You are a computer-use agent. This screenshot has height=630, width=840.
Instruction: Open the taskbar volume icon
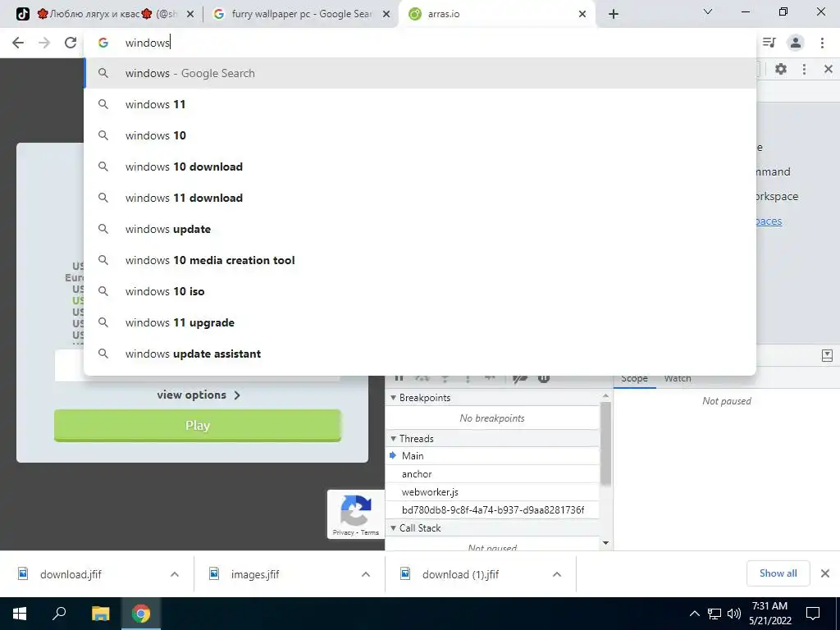click(734, 614)
